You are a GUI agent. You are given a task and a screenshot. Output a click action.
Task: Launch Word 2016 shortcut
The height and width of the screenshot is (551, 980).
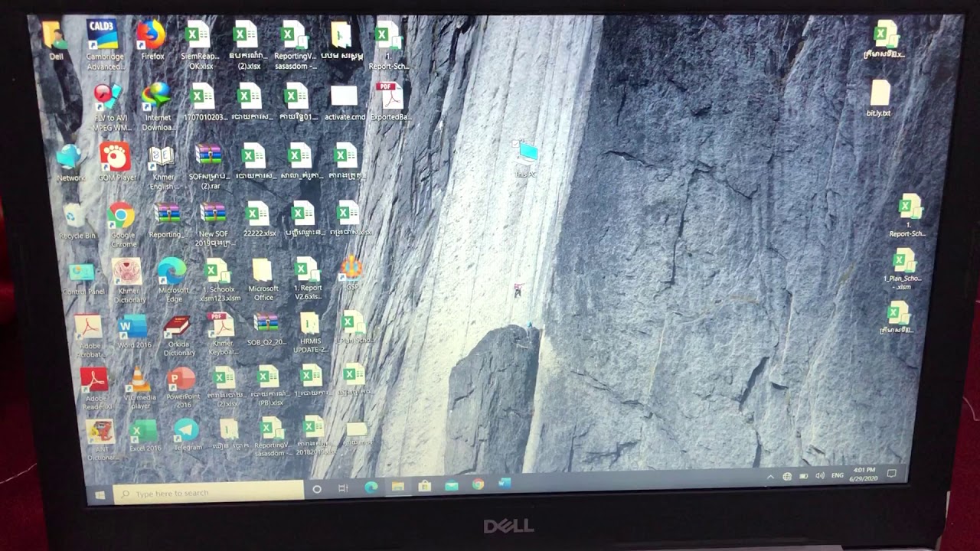pyautogui.click(x=134, y=331)
